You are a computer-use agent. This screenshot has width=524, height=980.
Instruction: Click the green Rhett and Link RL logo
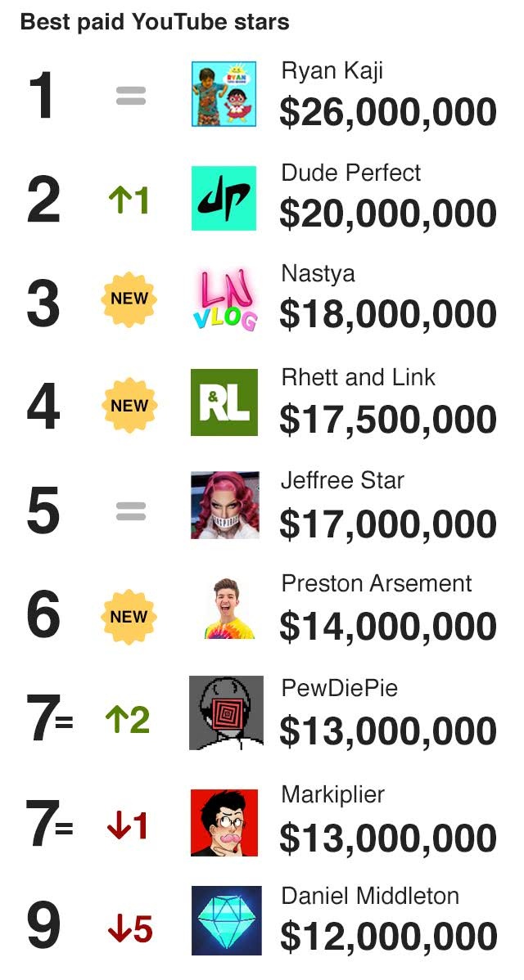point(224,402)
